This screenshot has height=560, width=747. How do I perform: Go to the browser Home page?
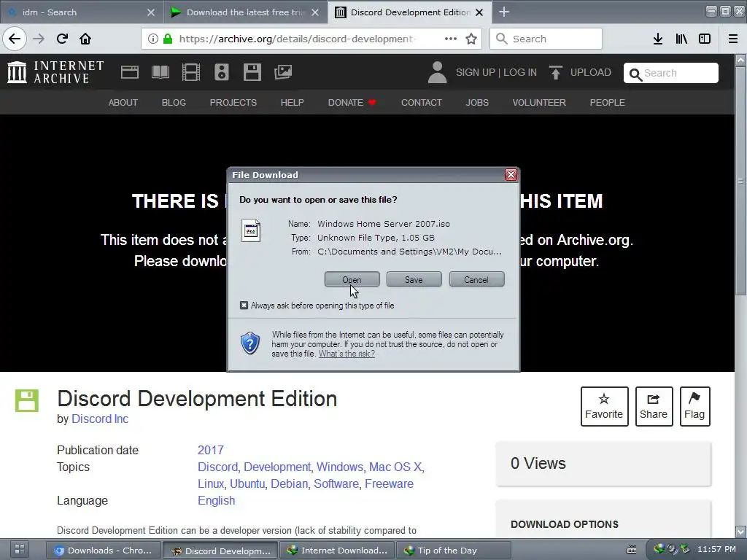click(85, 39)
